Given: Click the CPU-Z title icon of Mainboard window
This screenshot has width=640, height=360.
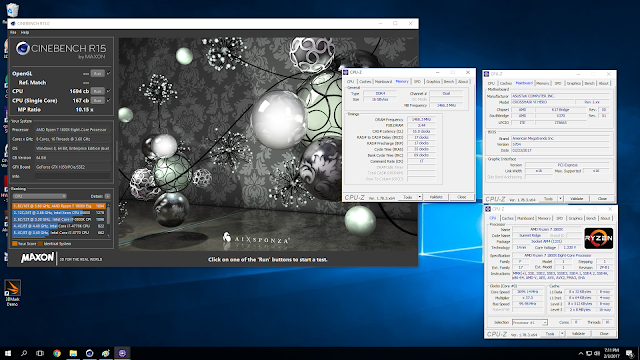Looking at the screenshot, I should (487, 74).
